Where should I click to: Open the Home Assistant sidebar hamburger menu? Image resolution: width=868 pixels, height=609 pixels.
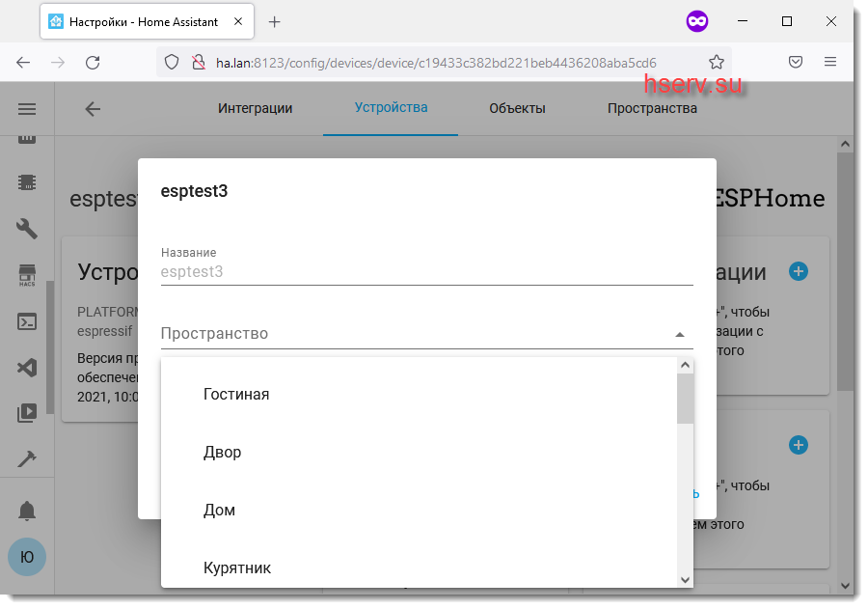click(x=27, y=109)
